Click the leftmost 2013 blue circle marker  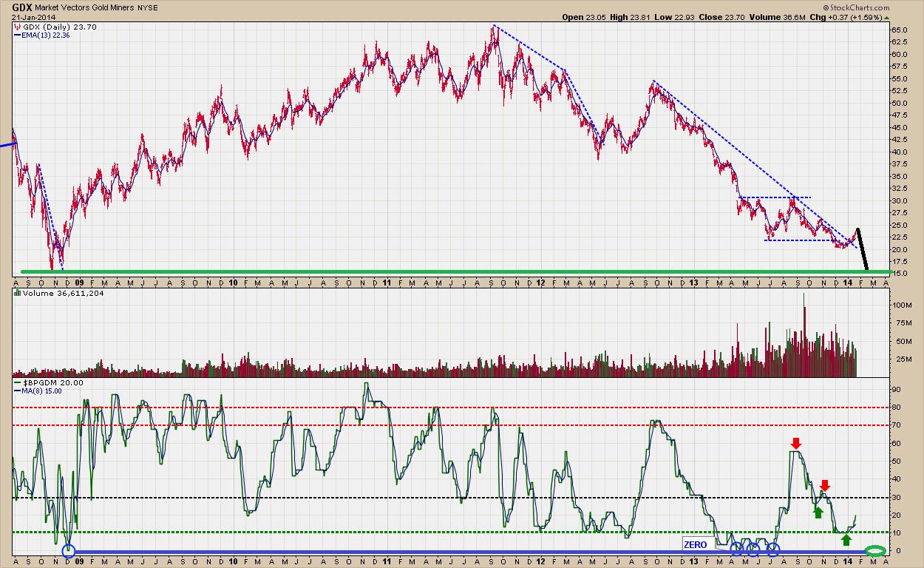pyautogui.click(x=736, y=550)
